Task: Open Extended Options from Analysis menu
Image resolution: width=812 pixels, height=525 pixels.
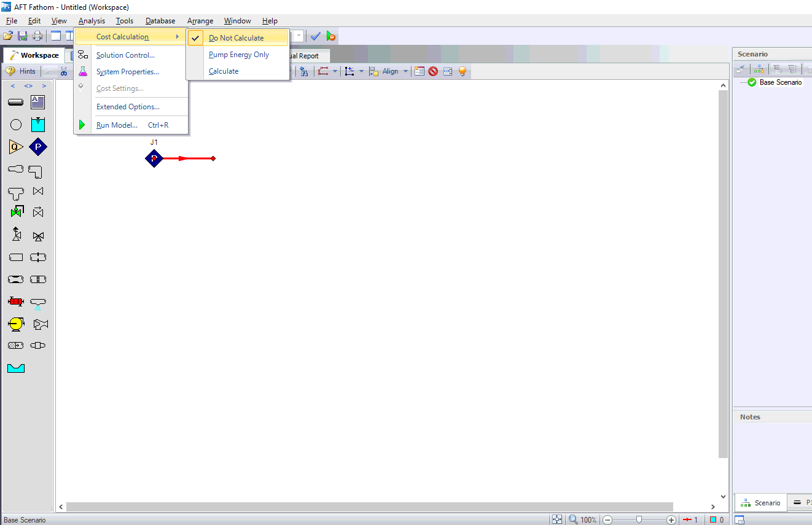Action: pyautogui.click(x=130, y=107)
